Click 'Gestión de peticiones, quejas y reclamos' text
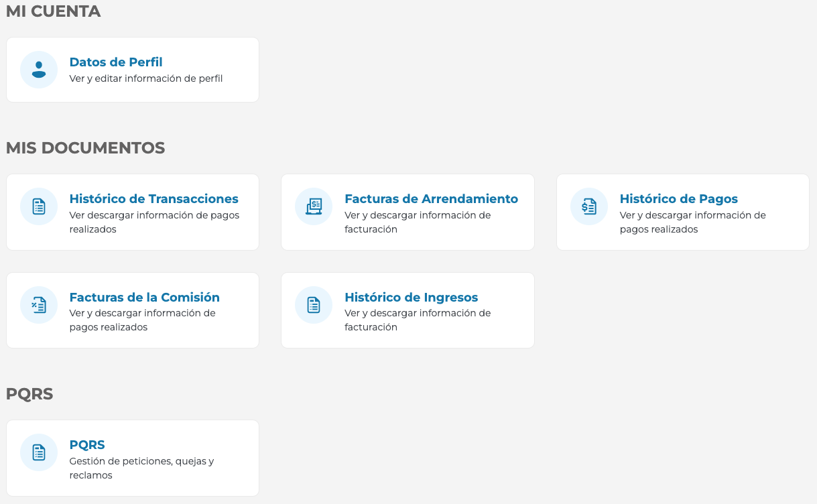Image resolution: width=817 pixels, height=504 pixels. 141,468
